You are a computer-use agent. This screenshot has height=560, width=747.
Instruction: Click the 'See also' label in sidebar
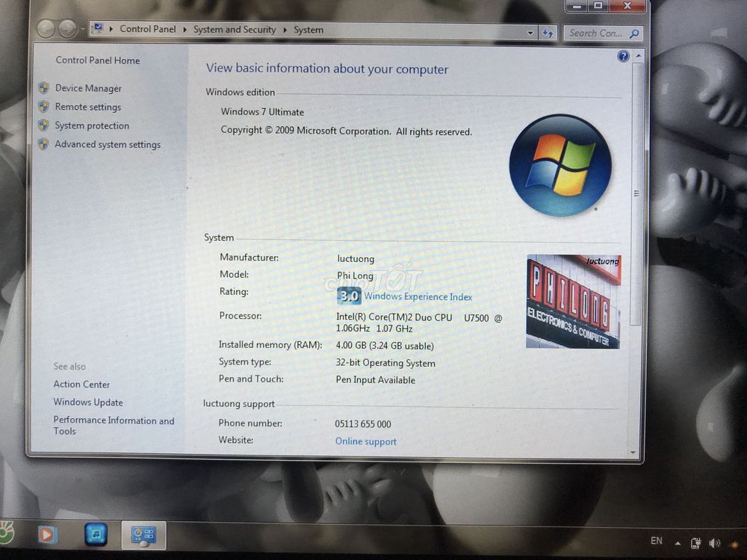pyautogui.click(x=69, y=366)
